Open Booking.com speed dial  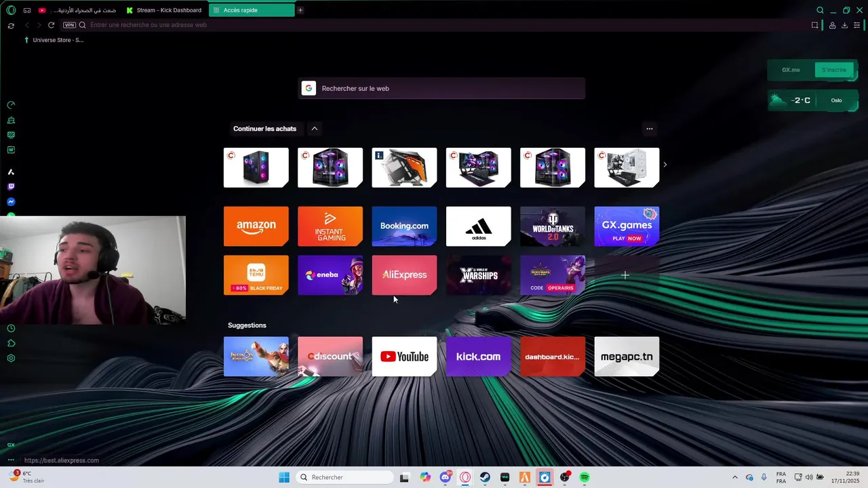[x=404, y=226]
